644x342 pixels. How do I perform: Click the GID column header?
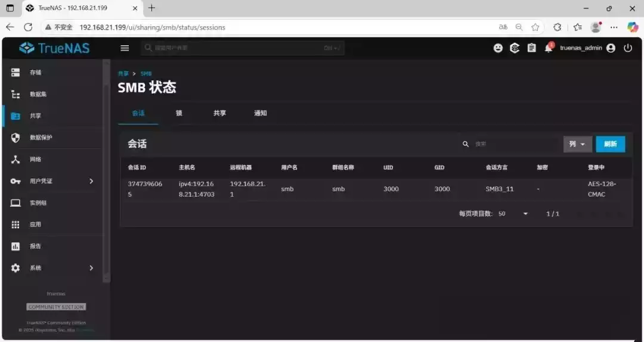439,167
